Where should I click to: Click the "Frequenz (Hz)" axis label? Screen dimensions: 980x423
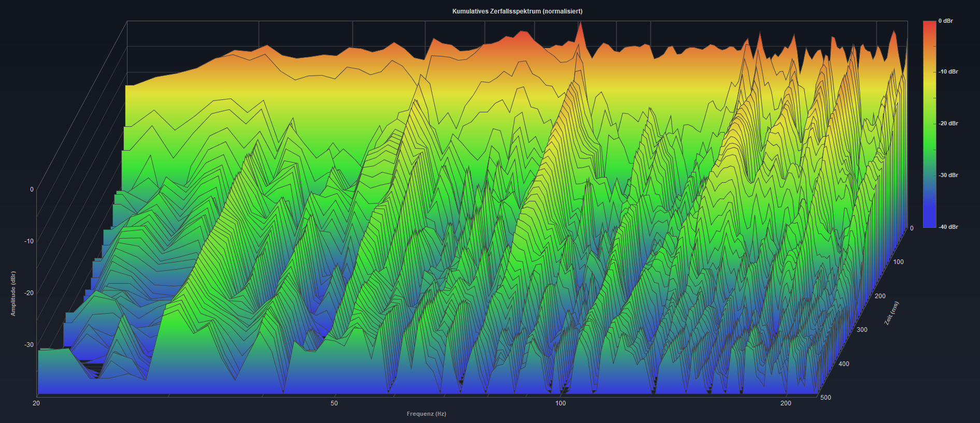coord(426,414)
